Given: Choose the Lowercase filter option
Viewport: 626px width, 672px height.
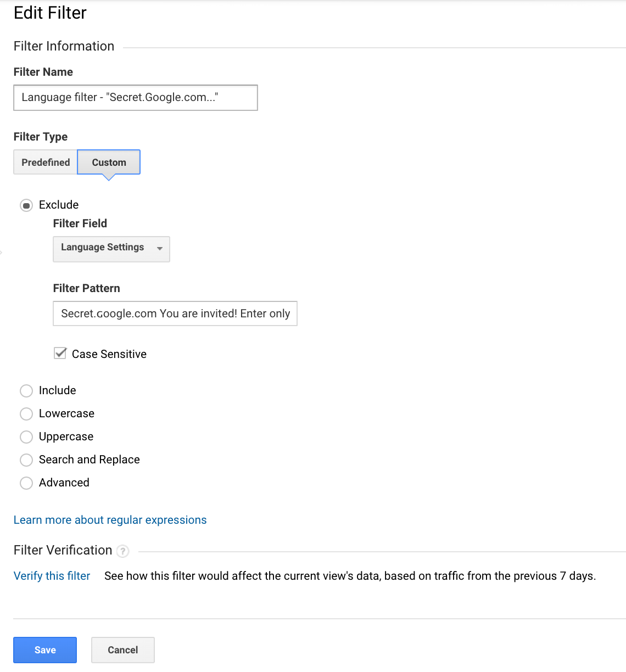Looking at the screenshot, I should coord(26,414).
